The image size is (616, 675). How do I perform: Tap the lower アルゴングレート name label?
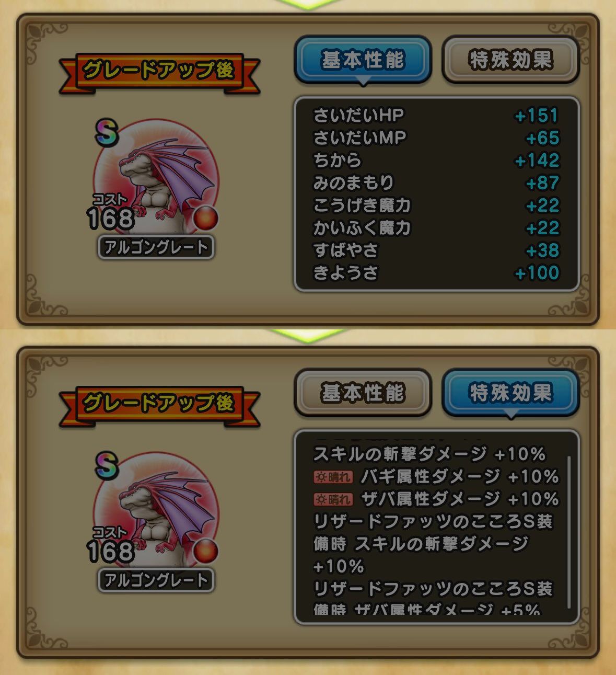click(156, 580)
